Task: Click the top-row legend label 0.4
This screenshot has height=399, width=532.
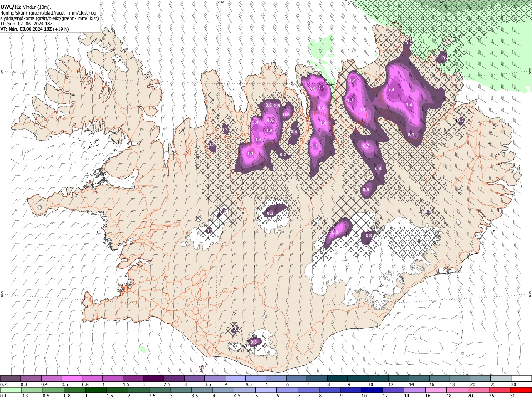Action: click(x=44, y=384)
